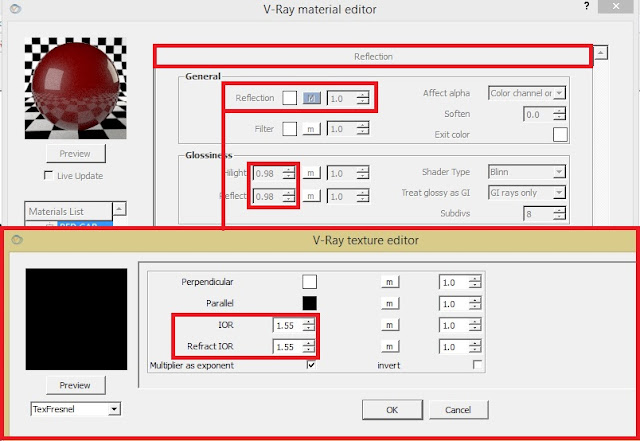Confirm texture editor with OK

tap(392, 410)
